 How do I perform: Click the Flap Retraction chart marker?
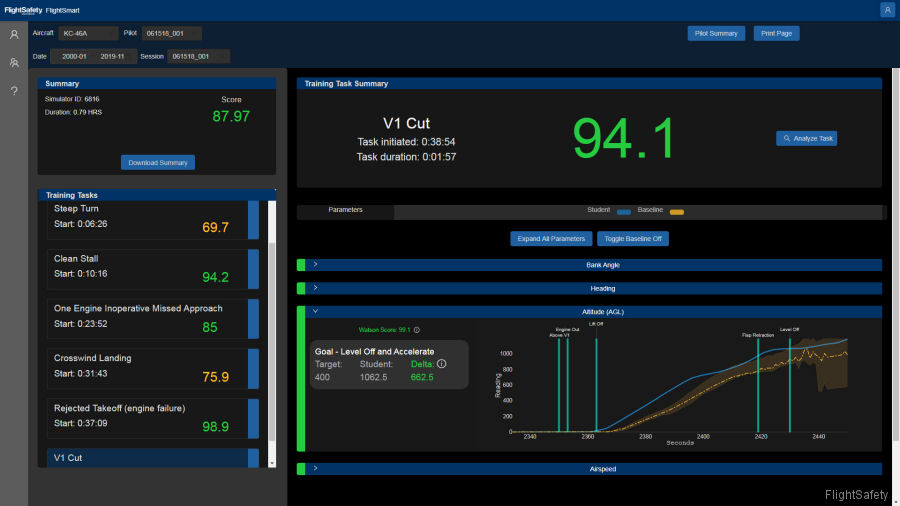coord(758,384)
